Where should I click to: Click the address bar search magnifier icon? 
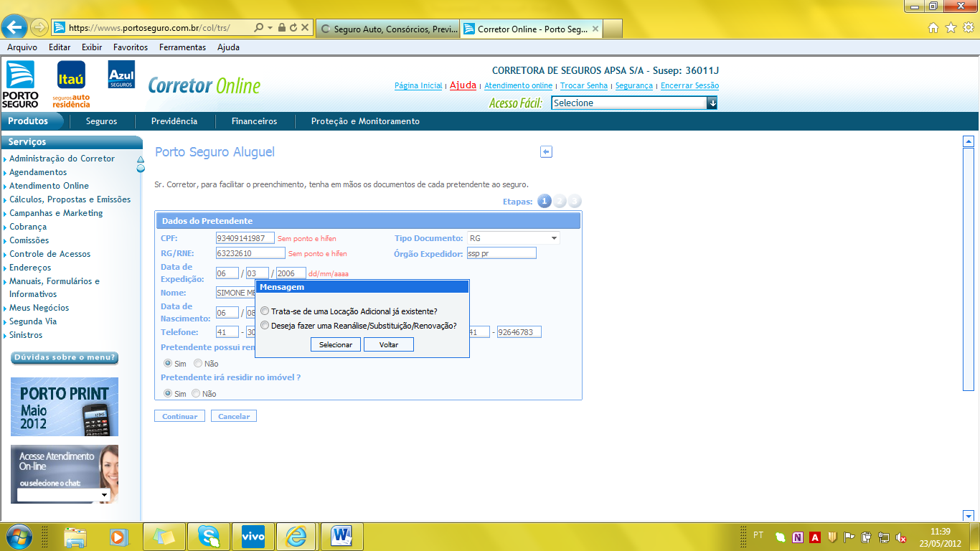click(x=259, y=28)
